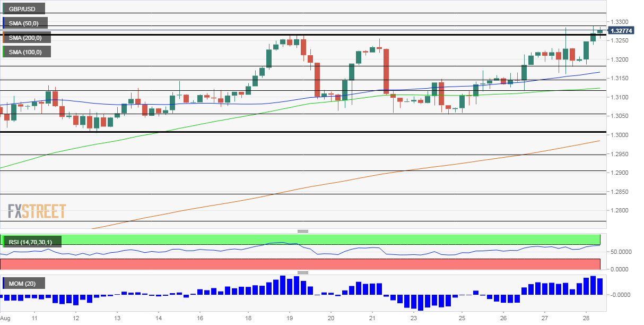
Task: Click the green SMA 100 color swatch
Action: (x=3, y=52)
